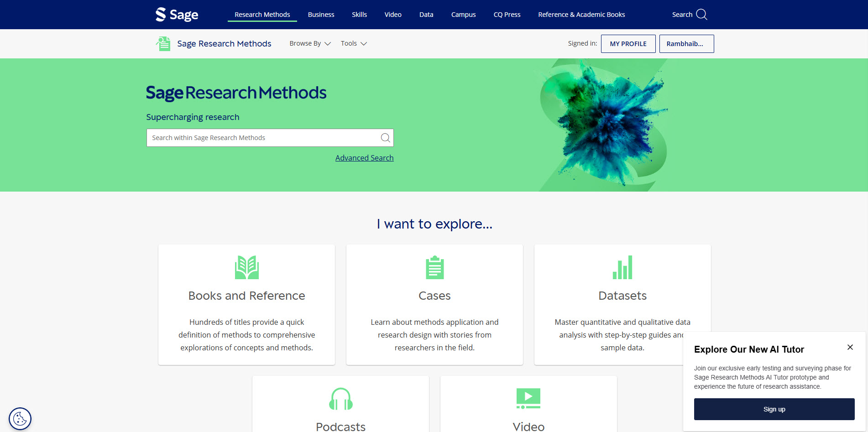Open the Cases card title
The width and height of the screenshot is (868, 432).
coord(435,296)
